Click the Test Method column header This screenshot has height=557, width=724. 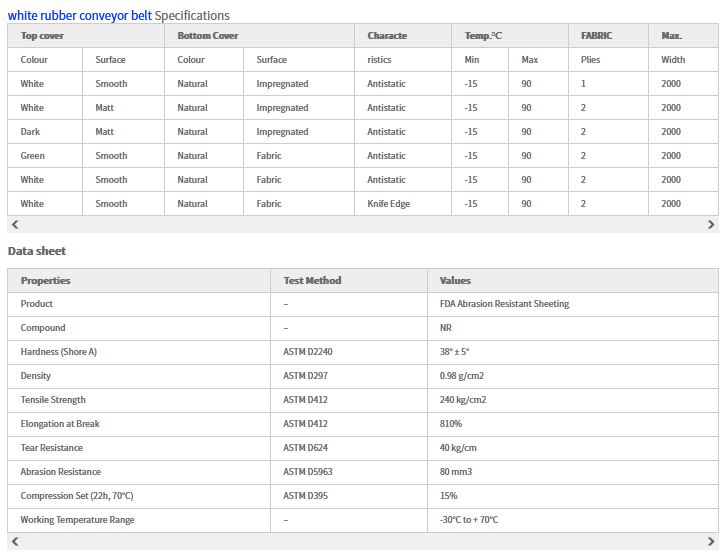point(312,281)
